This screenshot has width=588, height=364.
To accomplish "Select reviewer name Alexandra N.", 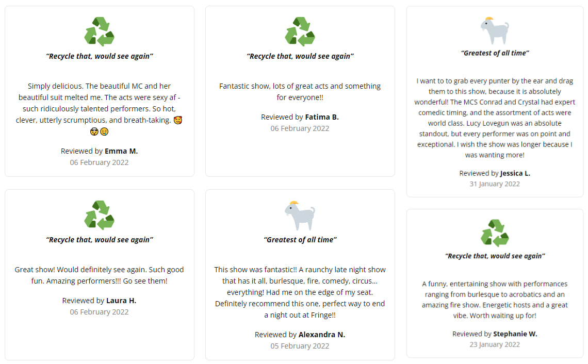I will pyautogui.click(x=322, y=335).
